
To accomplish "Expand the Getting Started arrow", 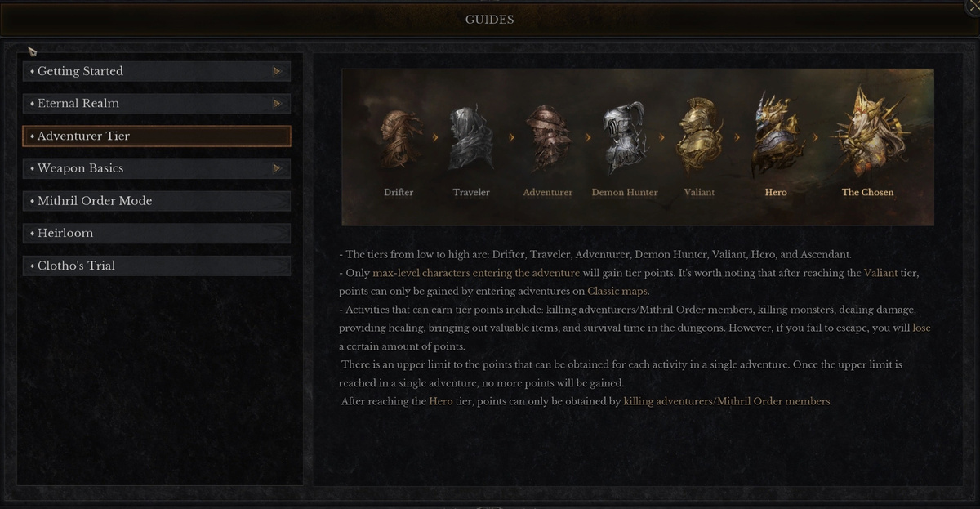I will [x=278, y=71].
